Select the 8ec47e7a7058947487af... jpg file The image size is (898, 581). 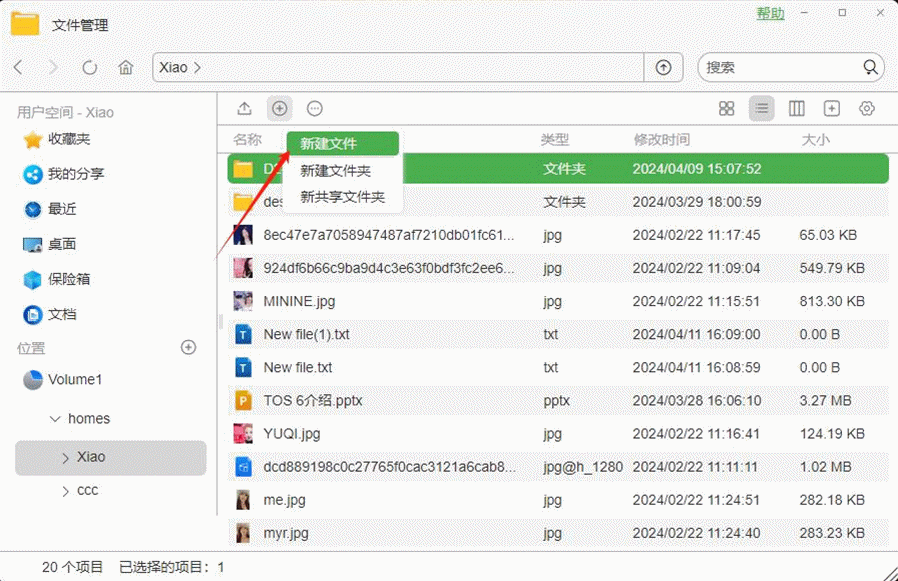coord(558,235)
